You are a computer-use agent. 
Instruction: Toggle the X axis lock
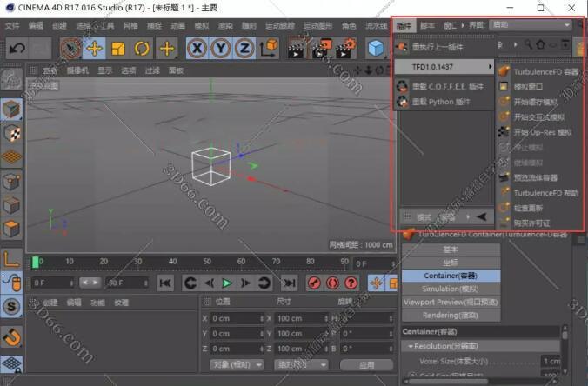(x=197, y=49)
